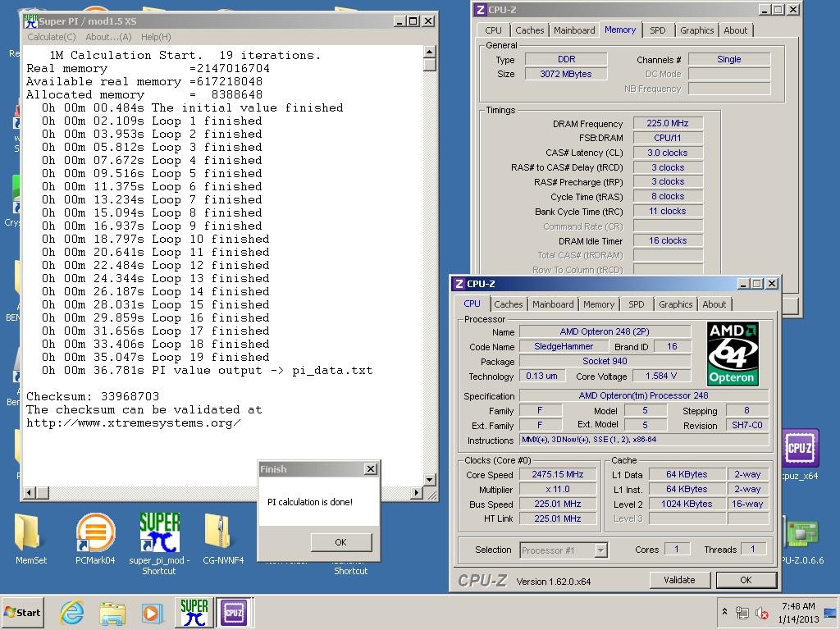Open the MemSet folder on desktop
Screen dimensions: 840x630
(x=30, y=538)
